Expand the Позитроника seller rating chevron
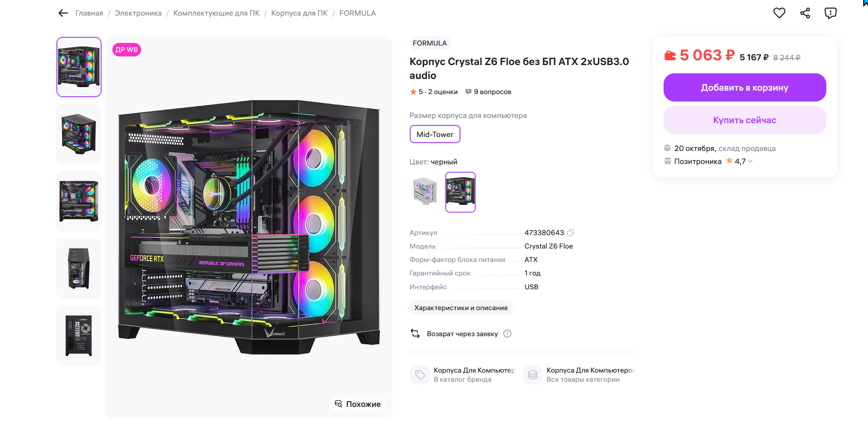The width and height of the screenshot is (868, 429). point(750,161)
